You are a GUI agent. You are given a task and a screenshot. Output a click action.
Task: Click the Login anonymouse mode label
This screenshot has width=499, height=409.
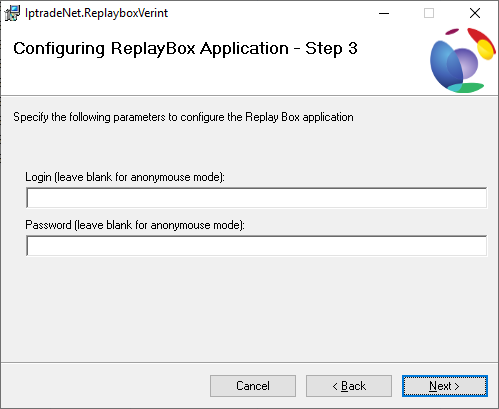point(125,177)
